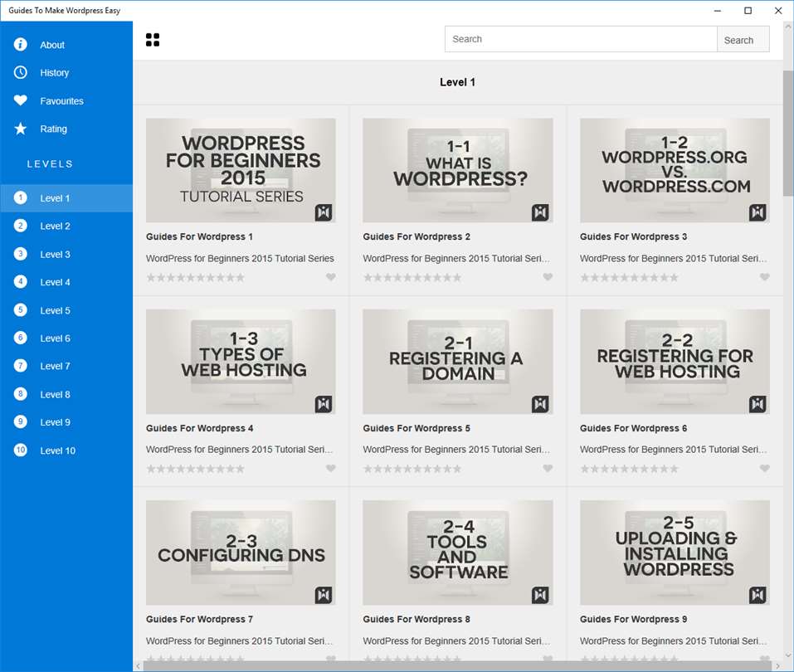Select the Level 4 number badge
The image size is (794, 672).
click(20, 281)
